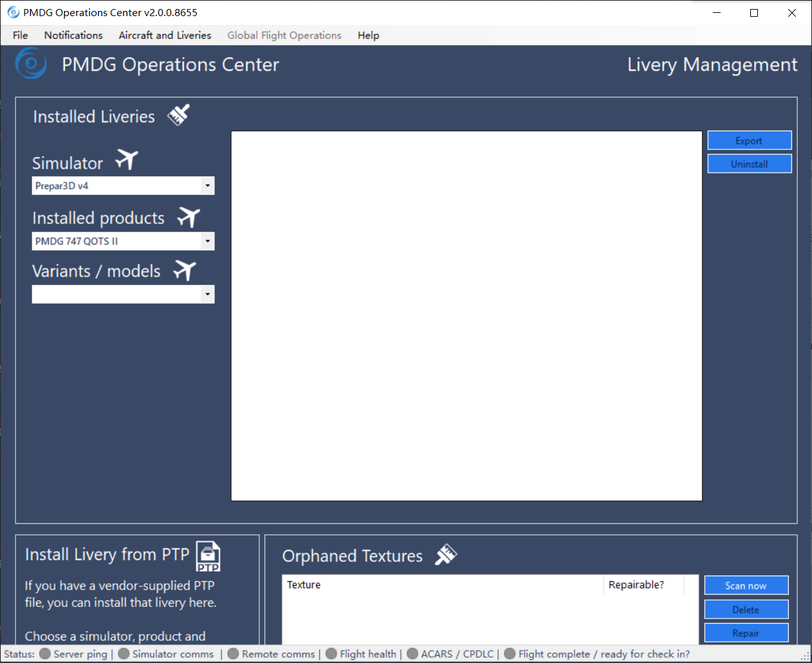Screen dimensions: 812x663
Task: Click the ACARS / CPDLC status text
Action: pyautogui.click(x=457, y=654)
